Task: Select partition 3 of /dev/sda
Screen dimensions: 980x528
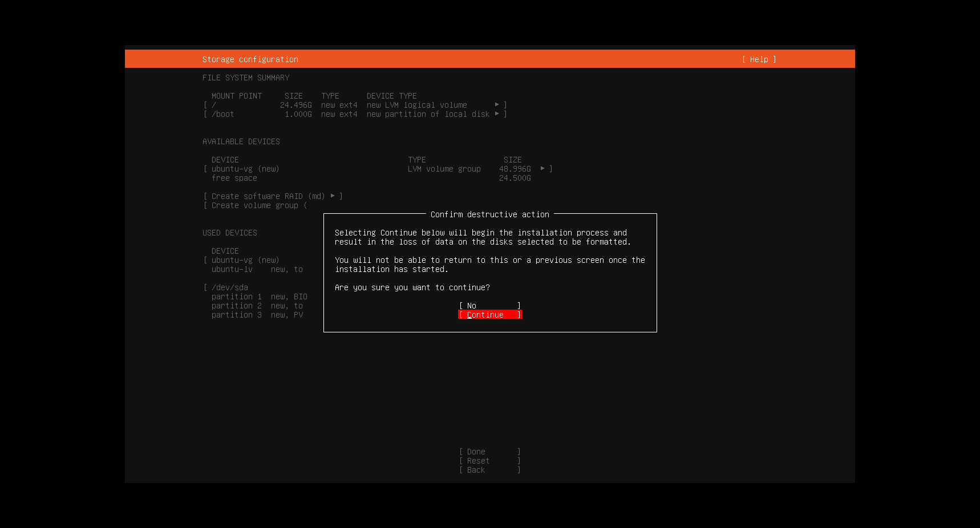Action: pyautogui.click(x=257, y=315)
